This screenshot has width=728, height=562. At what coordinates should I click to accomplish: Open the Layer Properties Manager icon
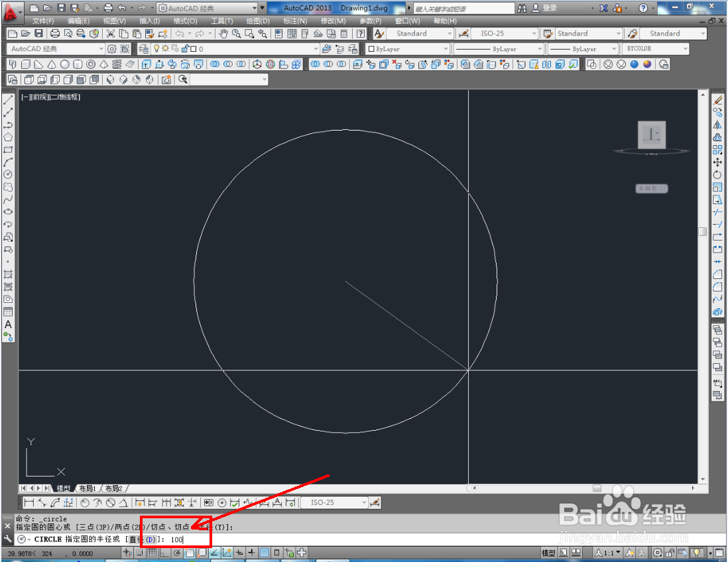click(143, 49)
